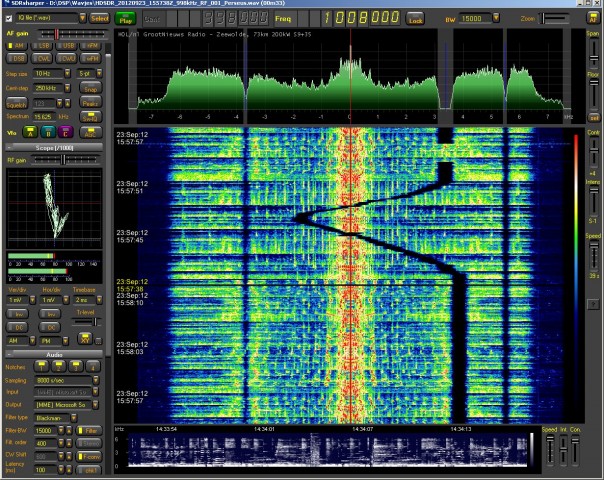Image resolution: width=604 pixels, height=480 pixels.
Task: Increase squelch value with up arrow
Action: [x=67, y=104]
